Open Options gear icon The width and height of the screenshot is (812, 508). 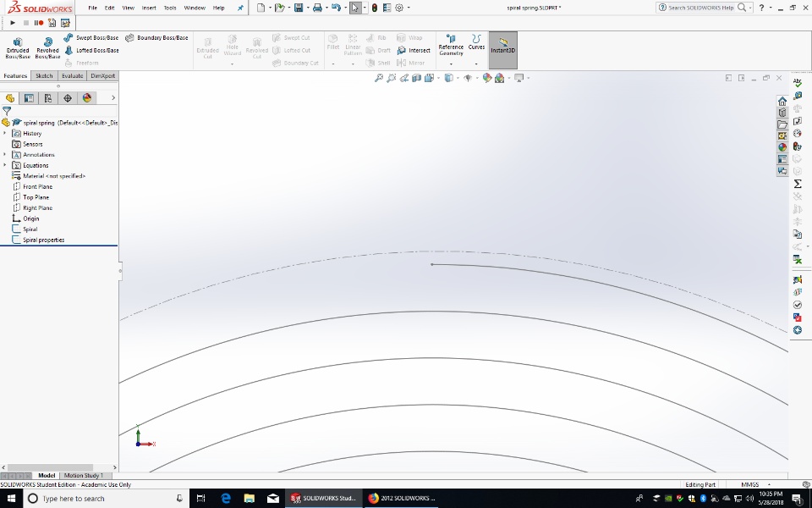[x=399, y=8]
